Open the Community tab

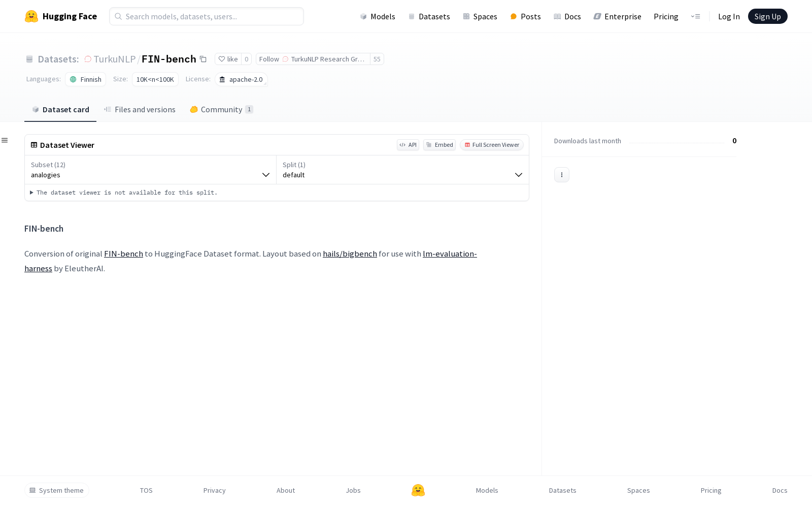221,109
